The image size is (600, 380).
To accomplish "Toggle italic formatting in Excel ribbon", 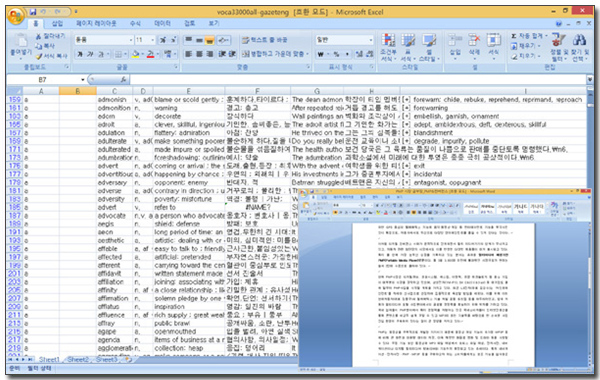I will (90, 54).
